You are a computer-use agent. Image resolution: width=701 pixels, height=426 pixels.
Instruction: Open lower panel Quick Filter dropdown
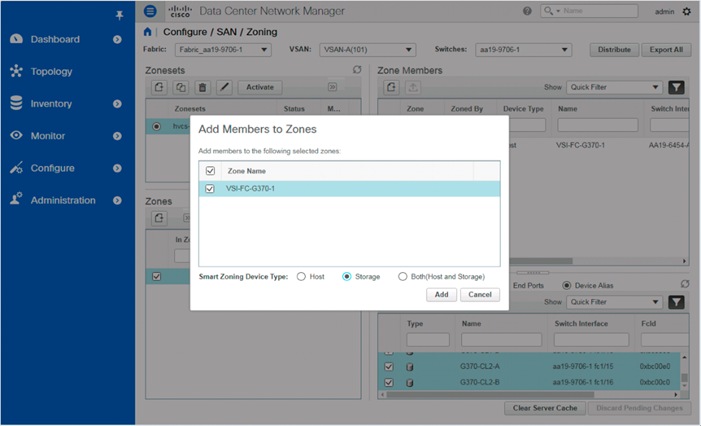[x=614, y=302]
